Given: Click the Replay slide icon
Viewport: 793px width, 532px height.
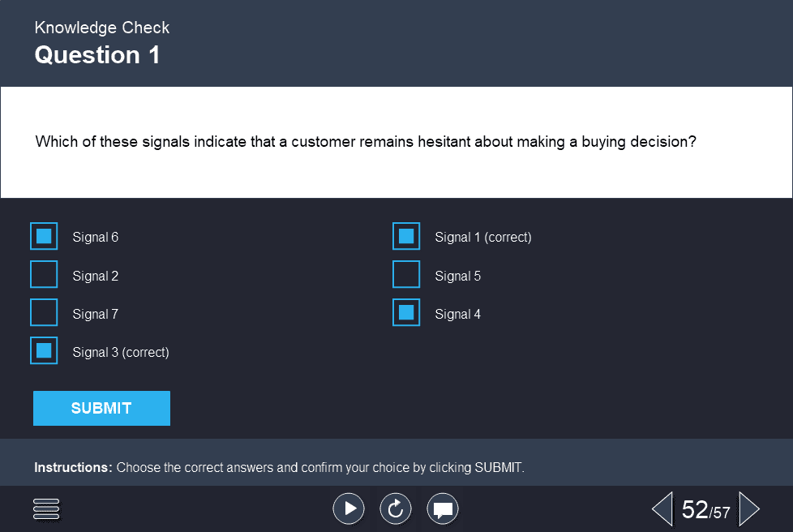Looking at the screenshot, I should 396,508.
